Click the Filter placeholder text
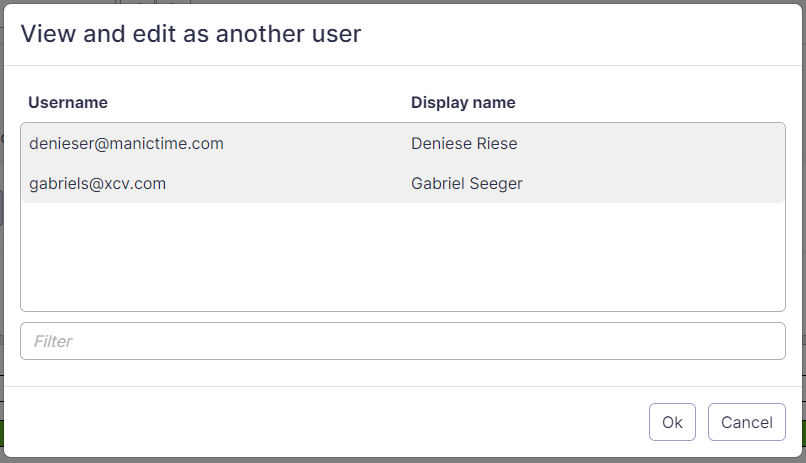The height and width of the screenshot is (463, 806). 53,341
